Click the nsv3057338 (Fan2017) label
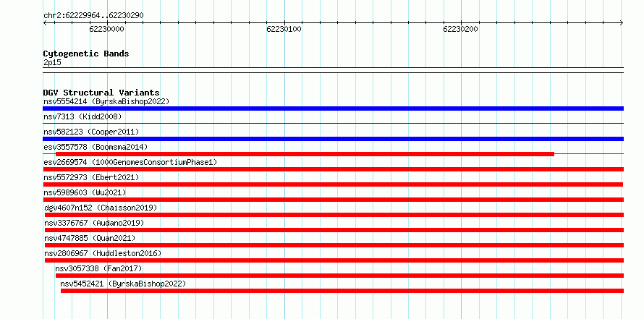The height and width of the screenshot is (319, 644). [98, 268]
